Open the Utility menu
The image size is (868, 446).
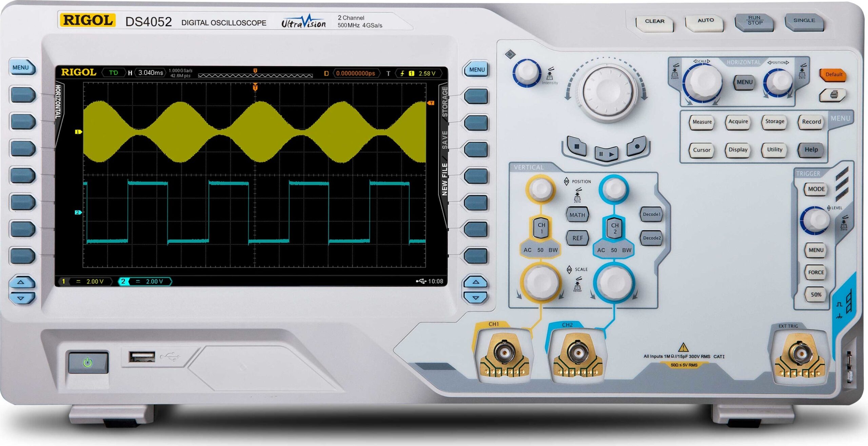pos(774,150)
